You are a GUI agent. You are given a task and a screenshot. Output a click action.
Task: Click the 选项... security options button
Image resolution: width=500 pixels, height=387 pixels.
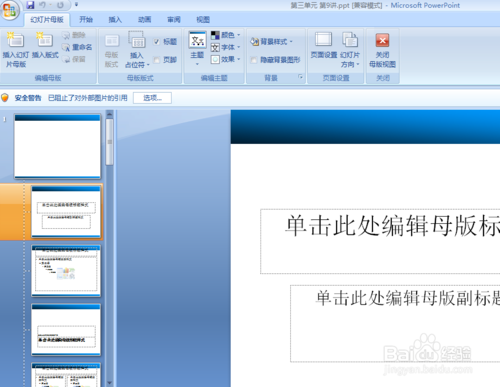point(152,98)
